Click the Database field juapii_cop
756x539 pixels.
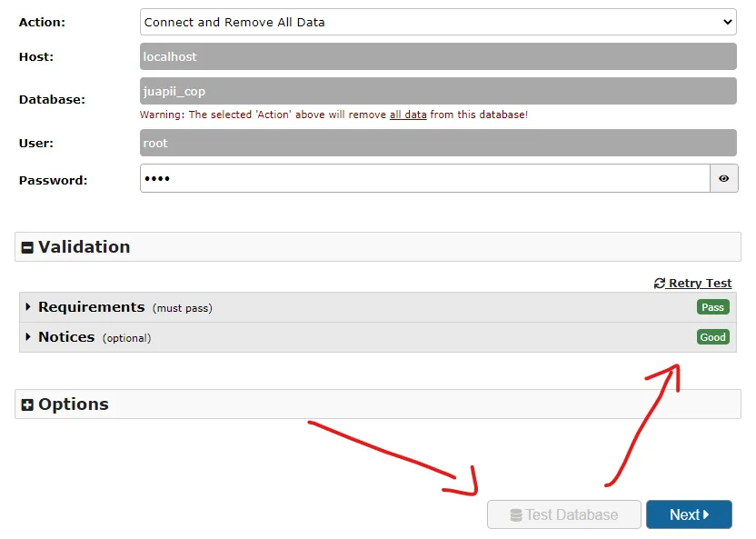point(438,91)
